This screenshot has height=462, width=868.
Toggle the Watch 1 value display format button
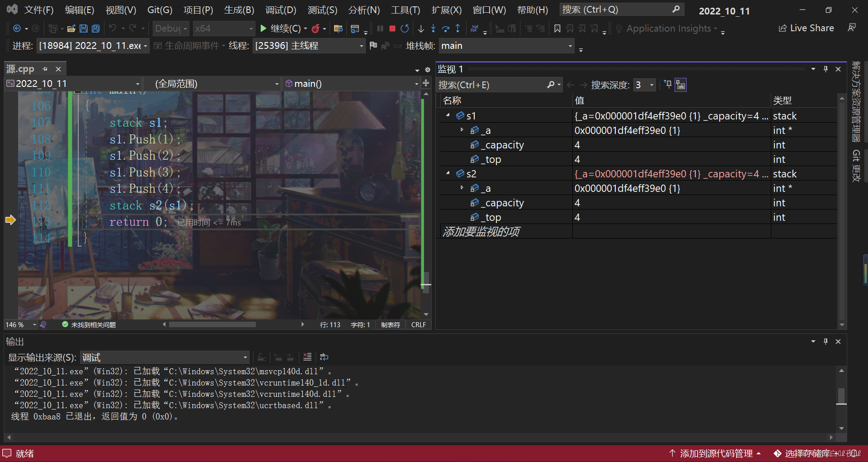click(680, 85)
